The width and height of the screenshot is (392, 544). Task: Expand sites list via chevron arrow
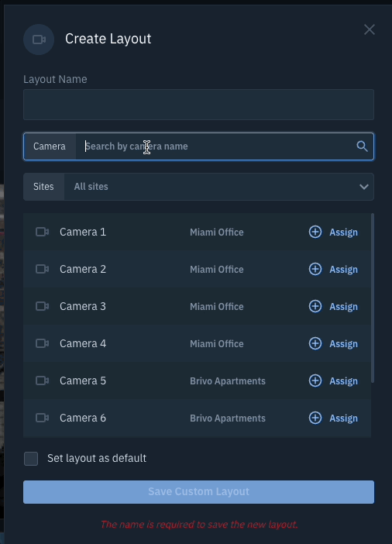(x=364, y=187)
